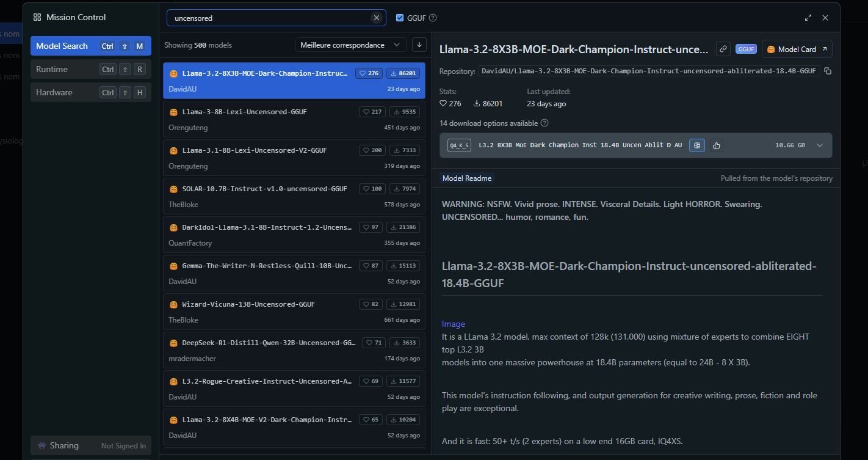Open the Model Card on Hugging Face

797,49
